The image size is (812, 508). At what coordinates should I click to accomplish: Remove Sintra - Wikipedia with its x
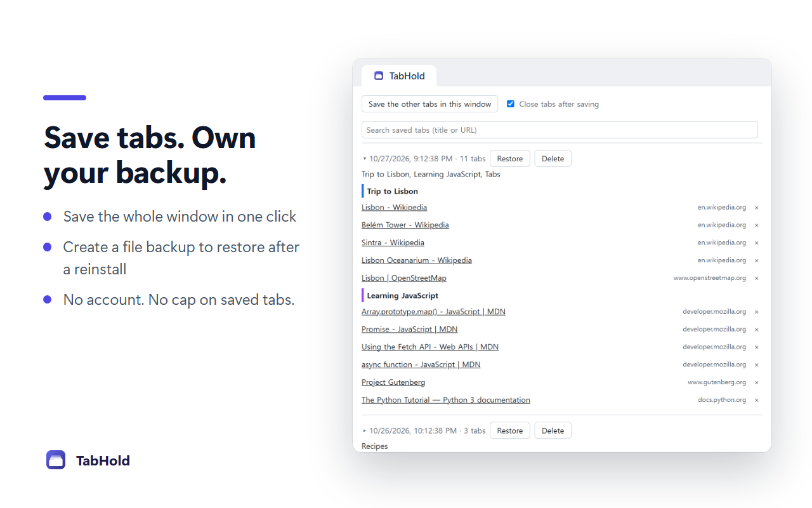pos(757,243)
